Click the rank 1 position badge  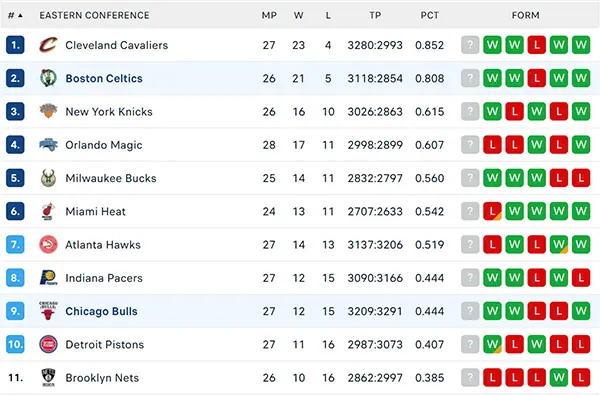15,45
